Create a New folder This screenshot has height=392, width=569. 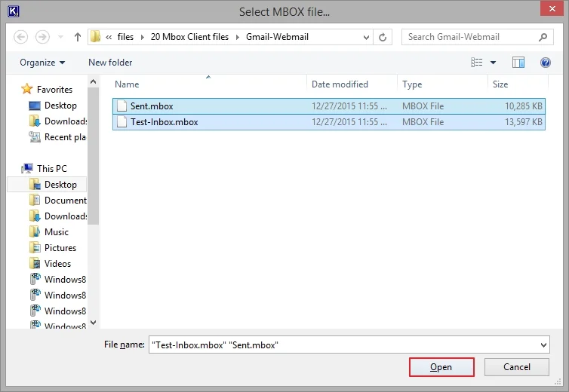pos(110,63)
